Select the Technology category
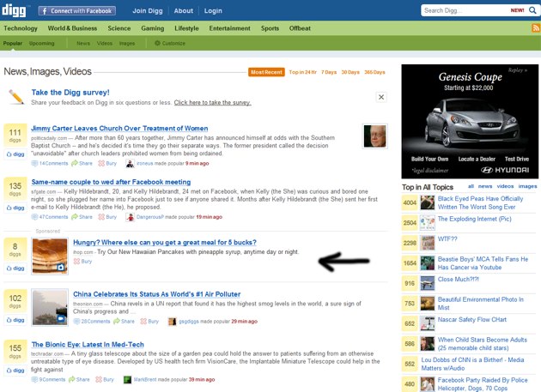Viewport: 541px width, 392px height. [21, 28]
